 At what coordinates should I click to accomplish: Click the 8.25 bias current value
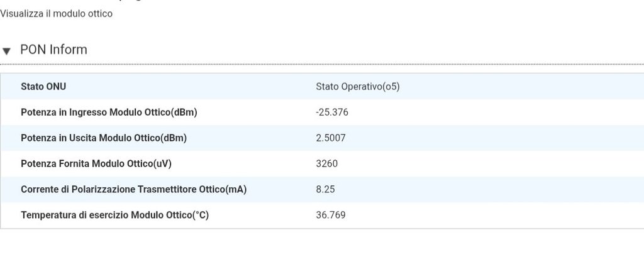[x=325, y=190]
